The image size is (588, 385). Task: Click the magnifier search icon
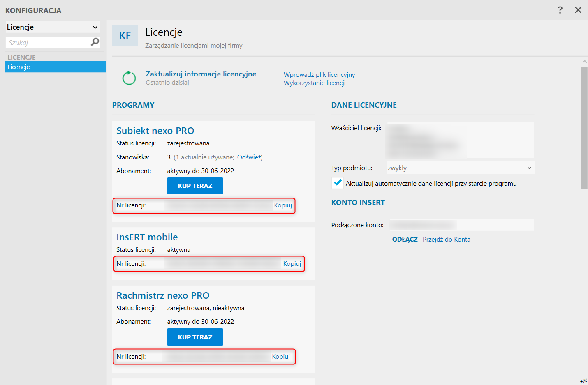click(95, 42)
